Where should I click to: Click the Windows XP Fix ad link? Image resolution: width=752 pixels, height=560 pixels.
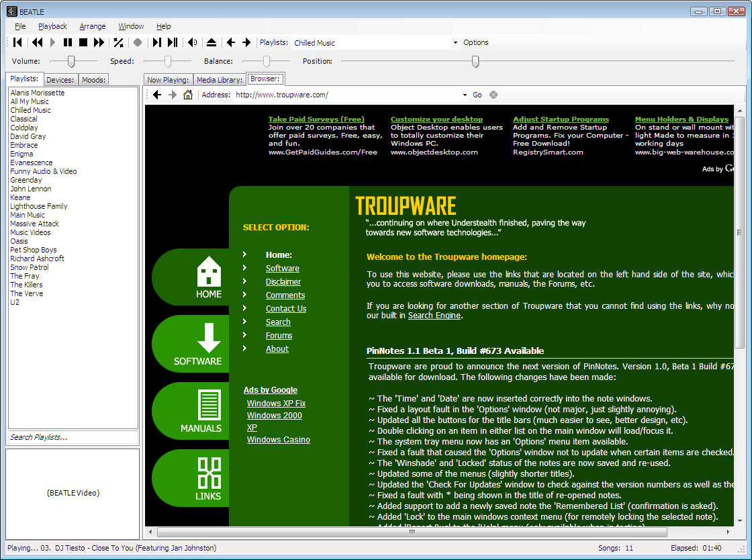(276, 404)
